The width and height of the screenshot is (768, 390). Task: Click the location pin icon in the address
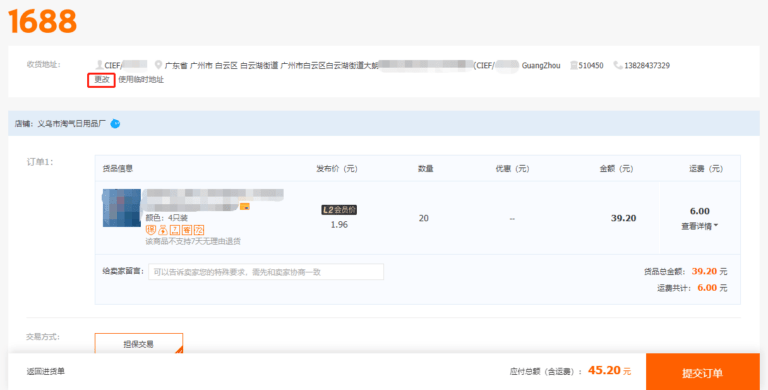point(158,65)
